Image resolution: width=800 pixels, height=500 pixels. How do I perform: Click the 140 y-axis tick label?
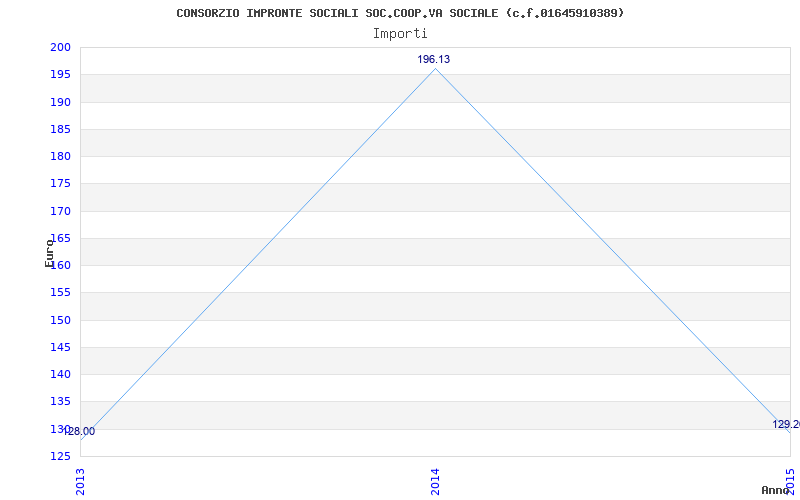pos(60,374)
